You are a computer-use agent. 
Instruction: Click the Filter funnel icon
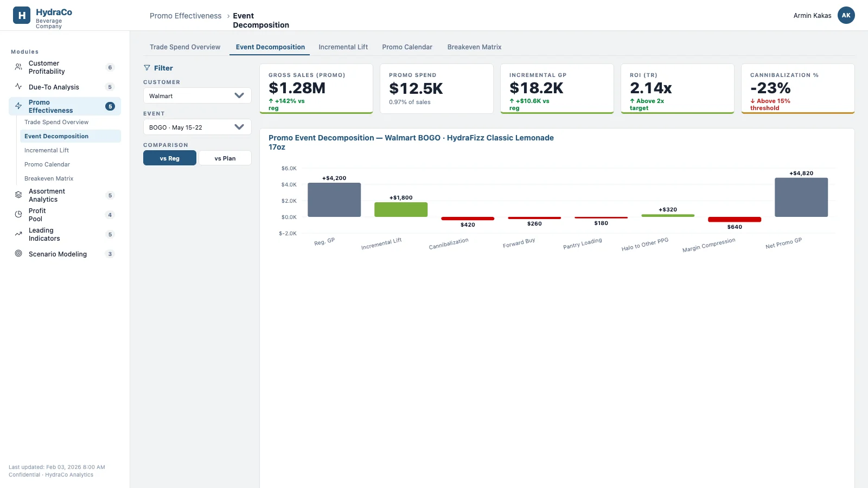pyautogui.click(x=147, y=68)
